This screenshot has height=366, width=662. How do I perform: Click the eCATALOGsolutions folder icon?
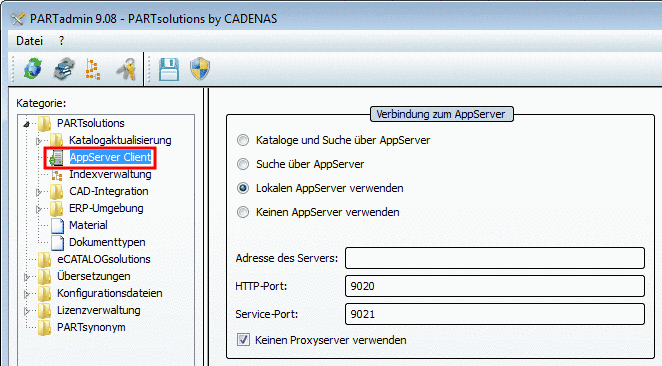pyautogui.click(x=44, y=260)
